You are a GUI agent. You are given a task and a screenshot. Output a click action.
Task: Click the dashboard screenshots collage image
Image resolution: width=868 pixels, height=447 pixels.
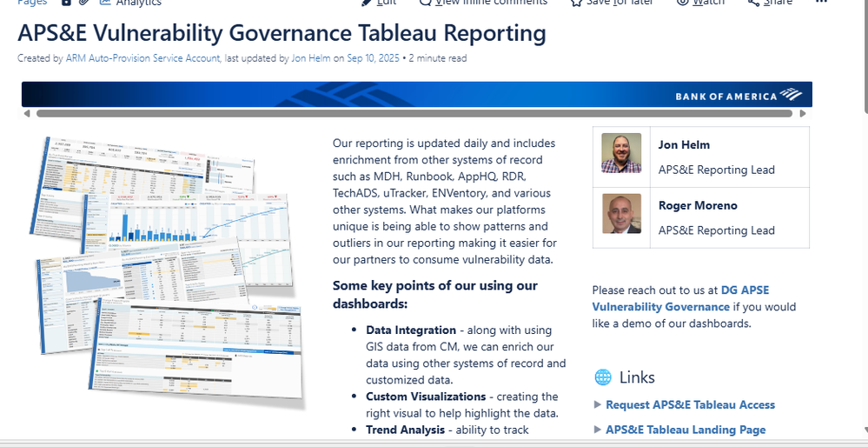(169, 270)
